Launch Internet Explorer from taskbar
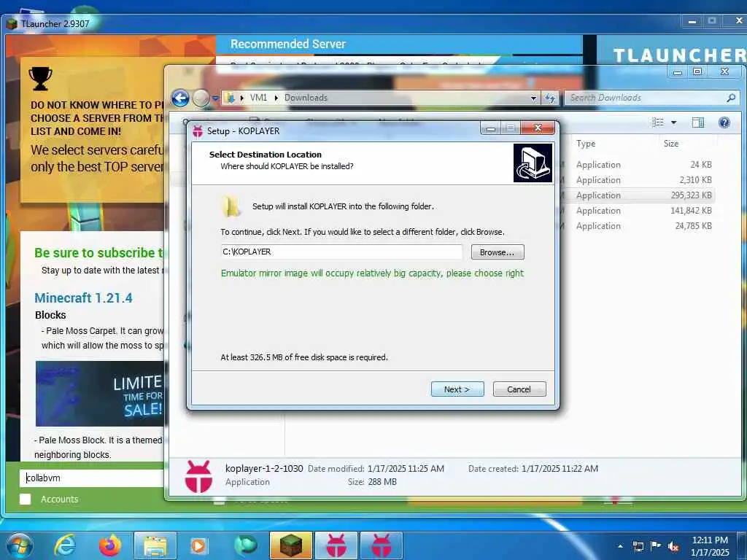Image resolution: width=747 pixels, height=560 pixels. click(x=65, y=545)
